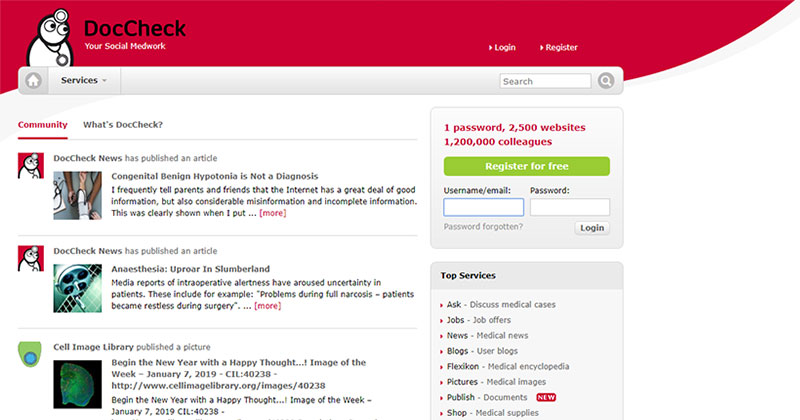Click into the Search text box

click(545, 81)
